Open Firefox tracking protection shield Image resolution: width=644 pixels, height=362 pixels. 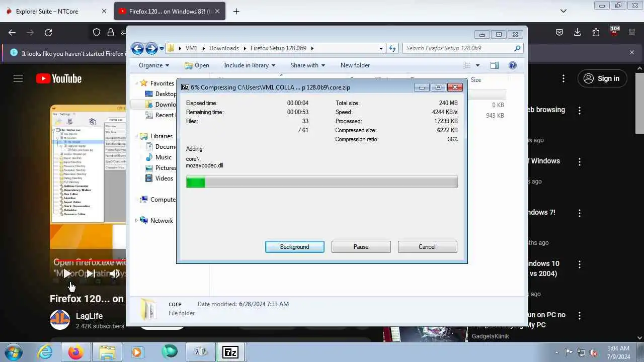coord(97,33)
